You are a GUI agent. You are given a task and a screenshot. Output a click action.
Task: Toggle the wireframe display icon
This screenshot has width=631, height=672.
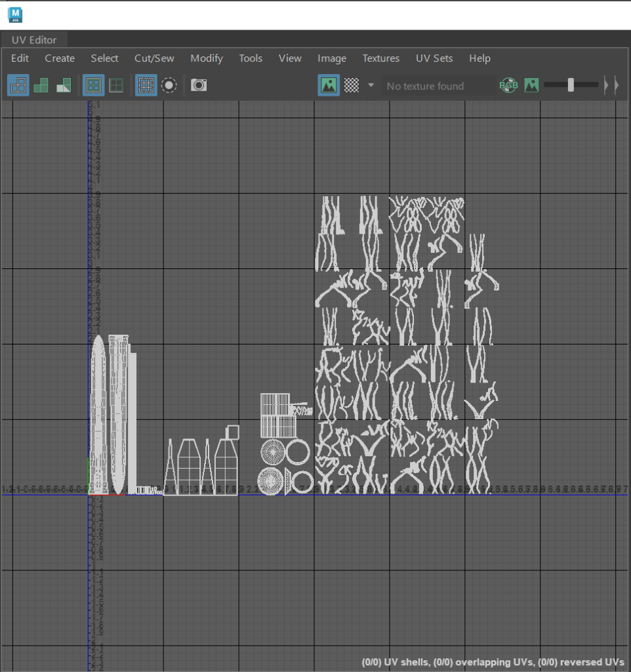pyautogui.click(x=18, y=85)
